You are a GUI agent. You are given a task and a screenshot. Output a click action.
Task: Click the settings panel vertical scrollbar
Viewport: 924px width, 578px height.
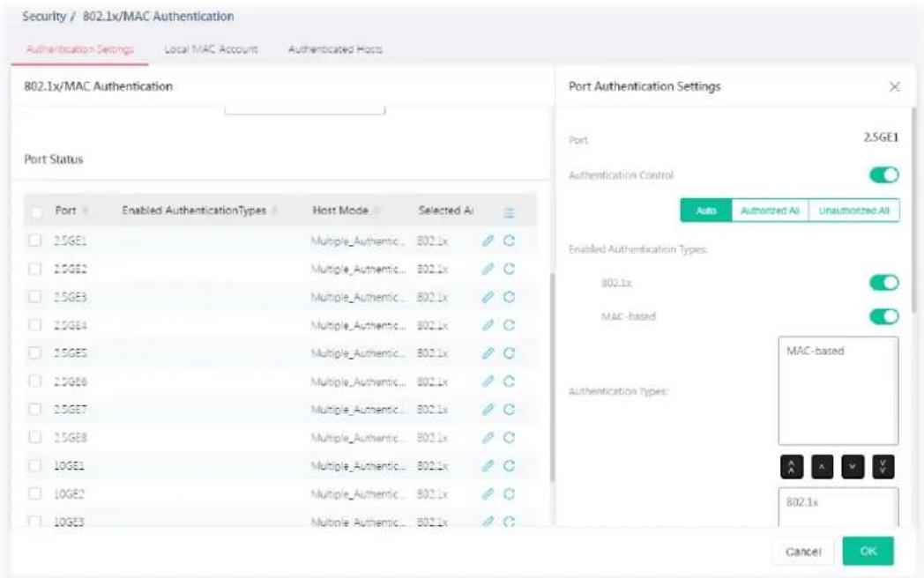[914, 209]
